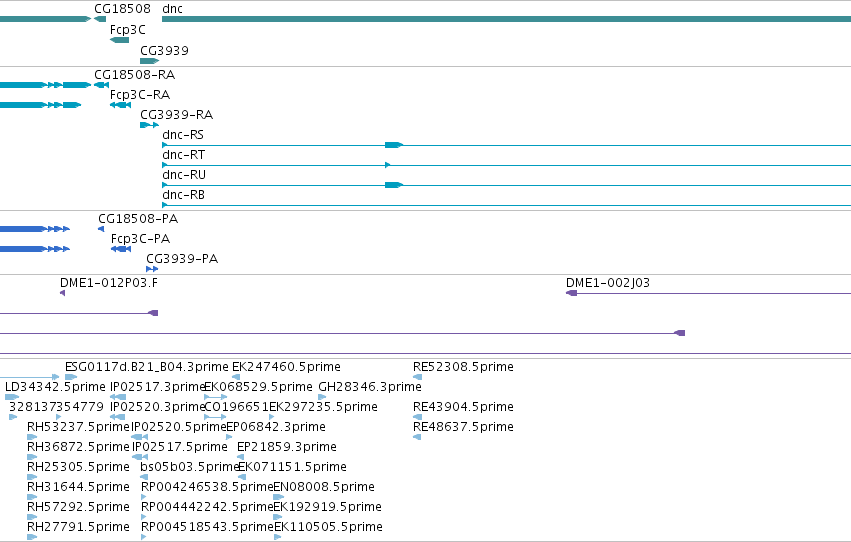The image size is (851, 542).
Task: Select the RE43904.5prime EST
Action: click(x=417, y=417)
